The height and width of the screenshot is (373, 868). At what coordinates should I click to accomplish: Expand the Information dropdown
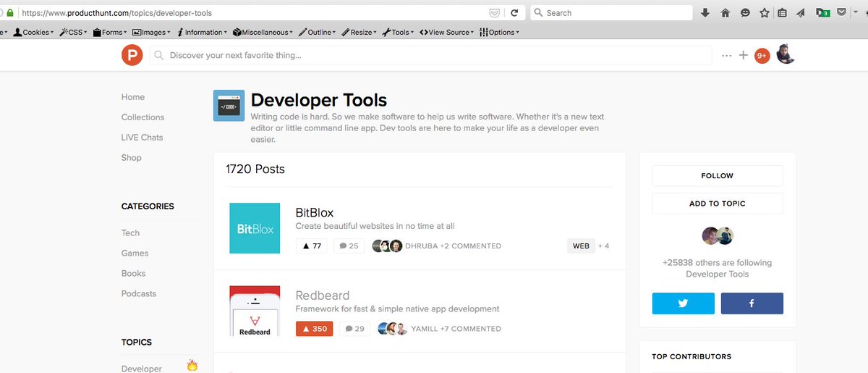coord(201,33)
